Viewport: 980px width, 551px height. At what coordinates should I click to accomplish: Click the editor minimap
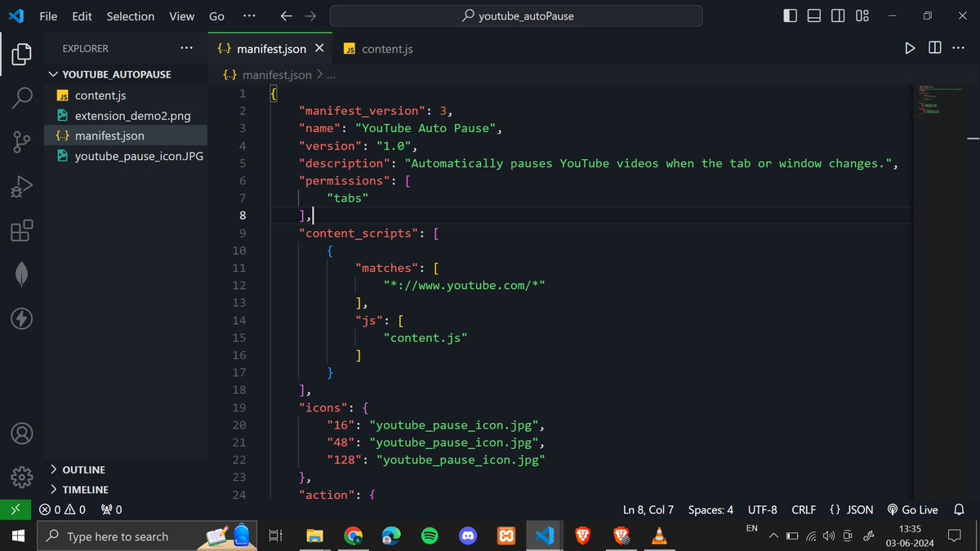click(939, 102)
